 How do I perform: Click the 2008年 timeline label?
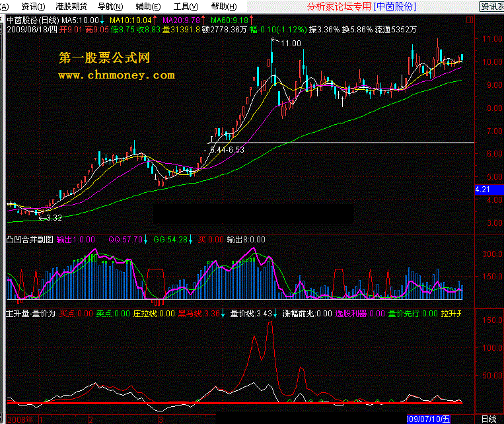[x=20, y=419]
